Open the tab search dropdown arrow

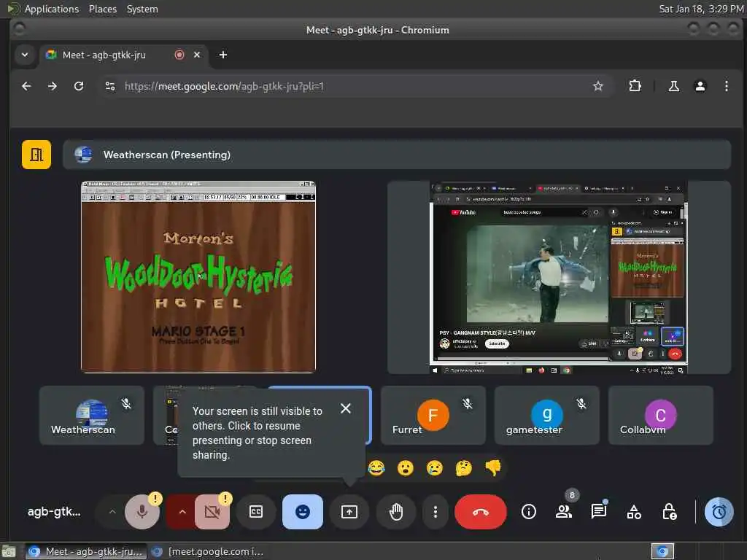click(x=25, y=55)
